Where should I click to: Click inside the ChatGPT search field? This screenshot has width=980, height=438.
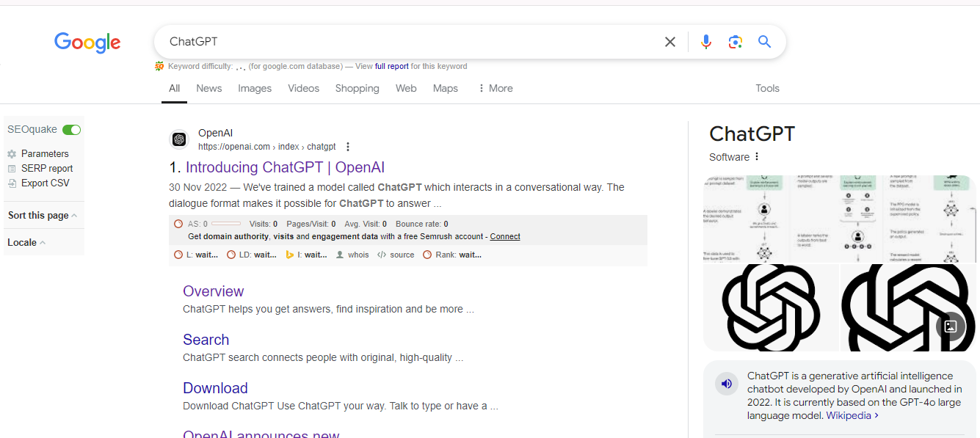(404, 42)
